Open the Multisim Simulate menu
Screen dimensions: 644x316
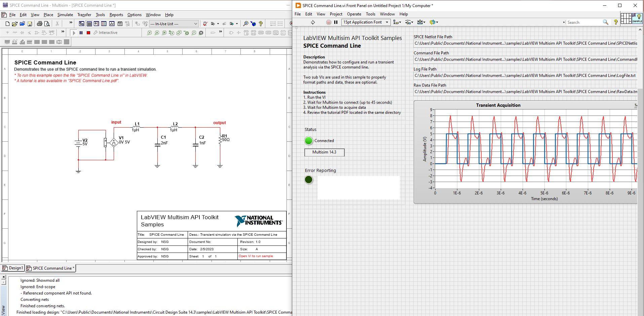point(65,15)
